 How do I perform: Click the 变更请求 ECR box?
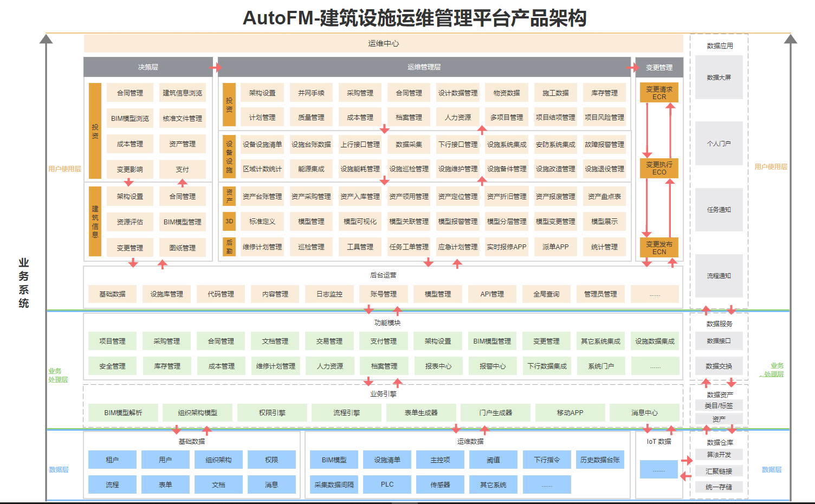pos(659,93)
